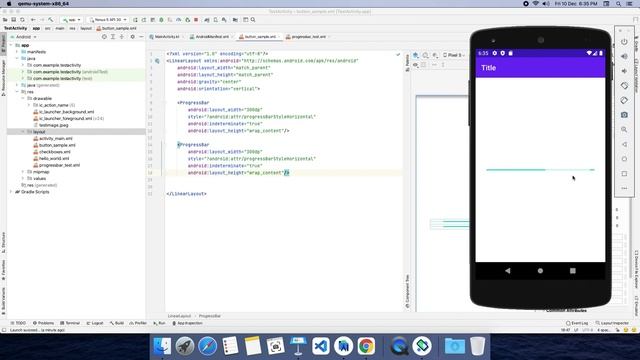
Task: Click the TestActivity breadcrumb in navigation bar
Action: click(x=15, y=28)
